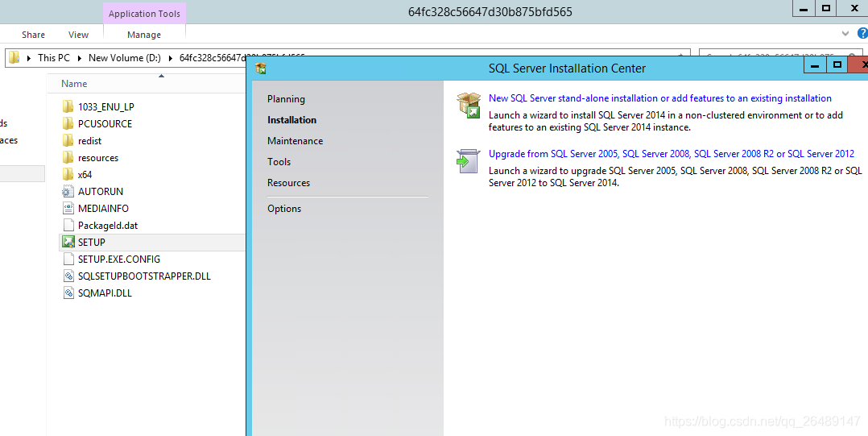This screenshot has width=868, height=436.
Task: Expand the ribbon with the chevron arrow
Action: coord(845,34)
